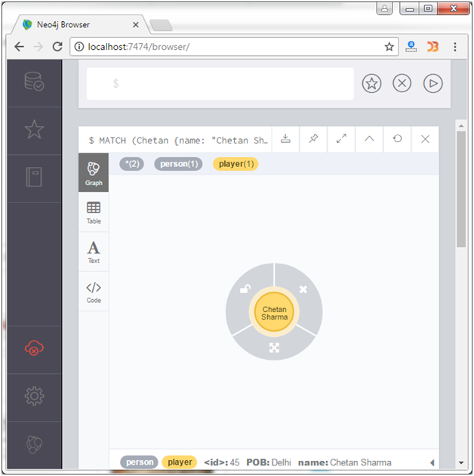This screenshot has height=476, width=474.
Task: Dismiss the node with the X in ring menu
Action: coord(303,289)
